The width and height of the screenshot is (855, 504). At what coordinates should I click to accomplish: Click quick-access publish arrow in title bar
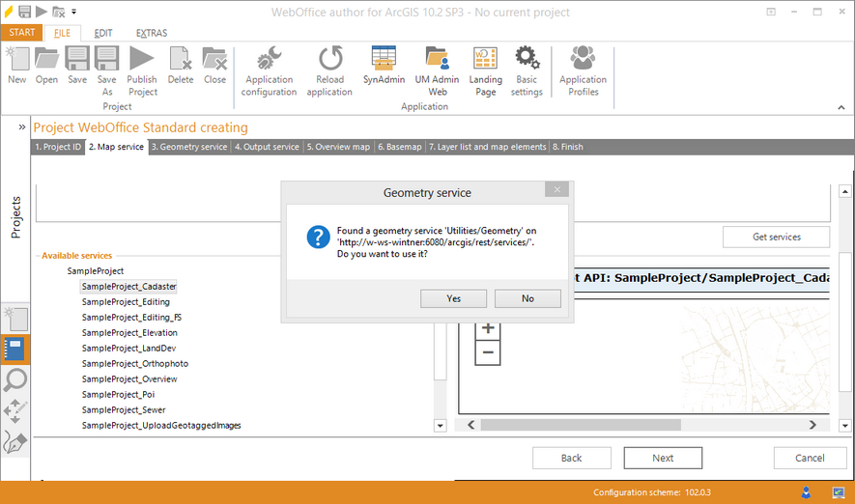(x=41, y=12)
